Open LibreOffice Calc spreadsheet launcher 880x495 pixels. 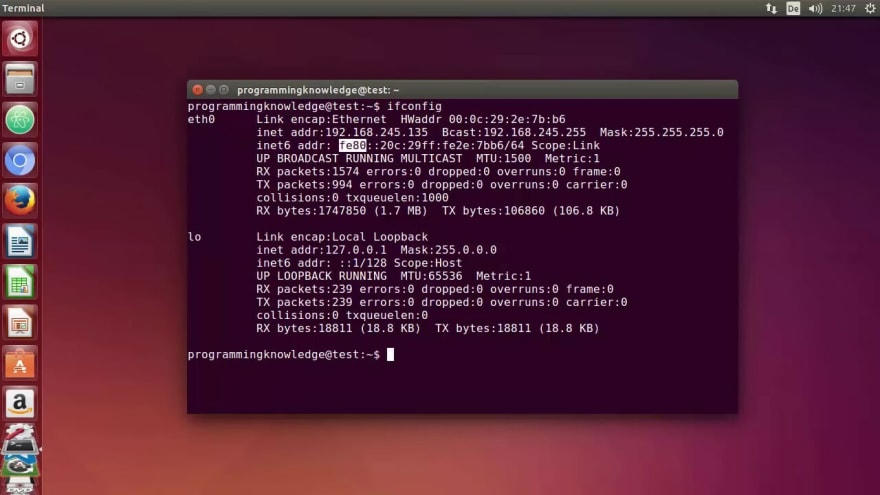20,282
